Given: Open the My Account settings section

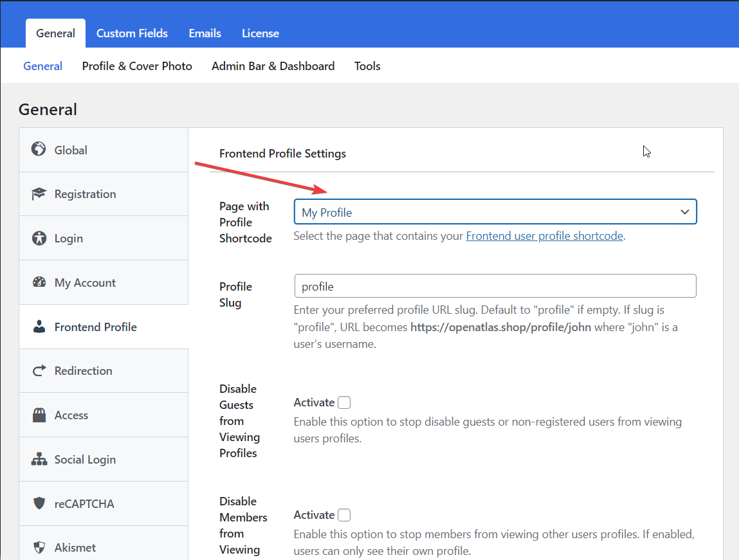Looking at the screenshot, I should (104, 283).
